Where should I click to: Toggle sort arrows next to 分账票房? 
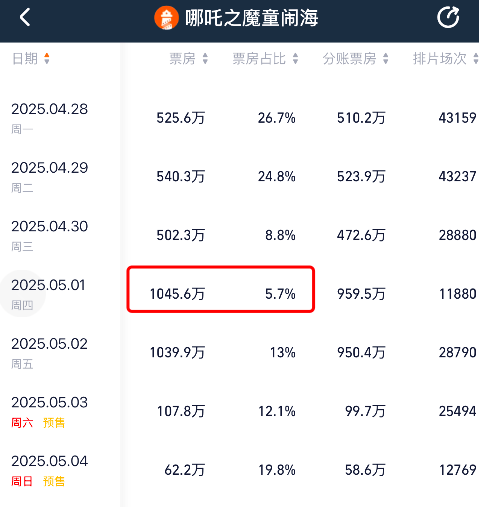386,59
